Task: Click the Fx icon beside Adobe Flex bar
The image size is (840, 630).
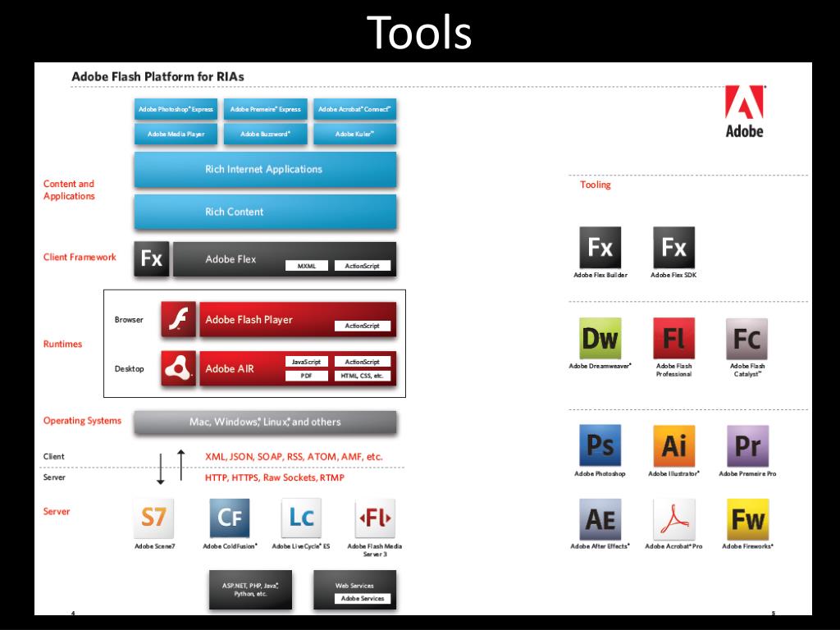Action: tap(152, 258)
